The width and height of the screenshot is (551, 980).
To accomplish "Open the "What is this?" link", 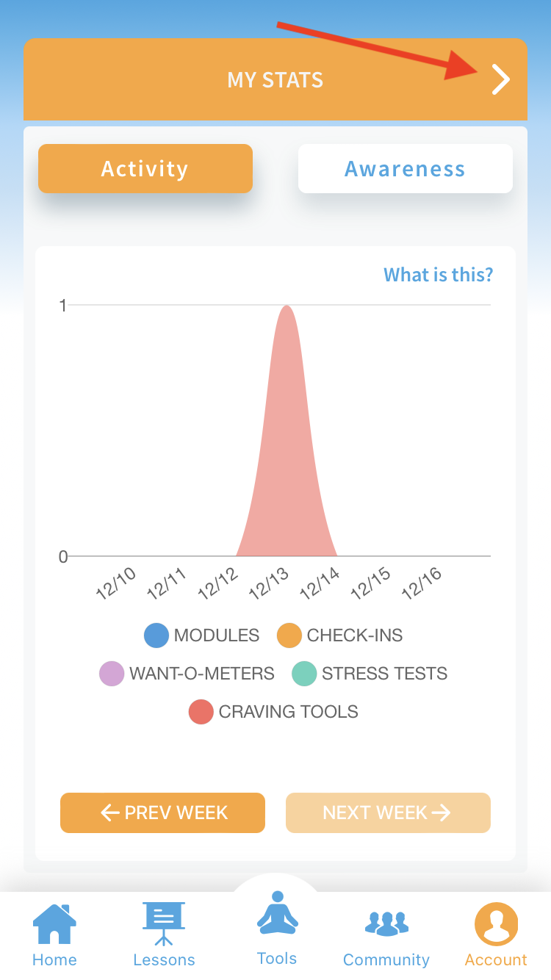I will tap(438, 275).
